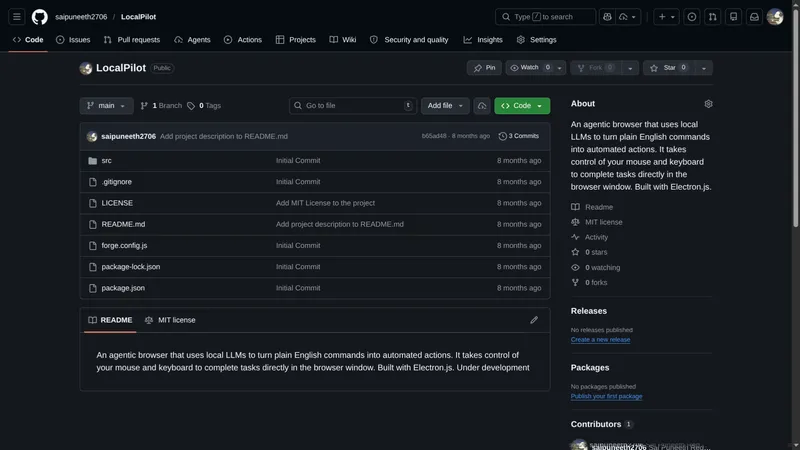
Task: Click Create a new release link
Action: coord(600,340)
